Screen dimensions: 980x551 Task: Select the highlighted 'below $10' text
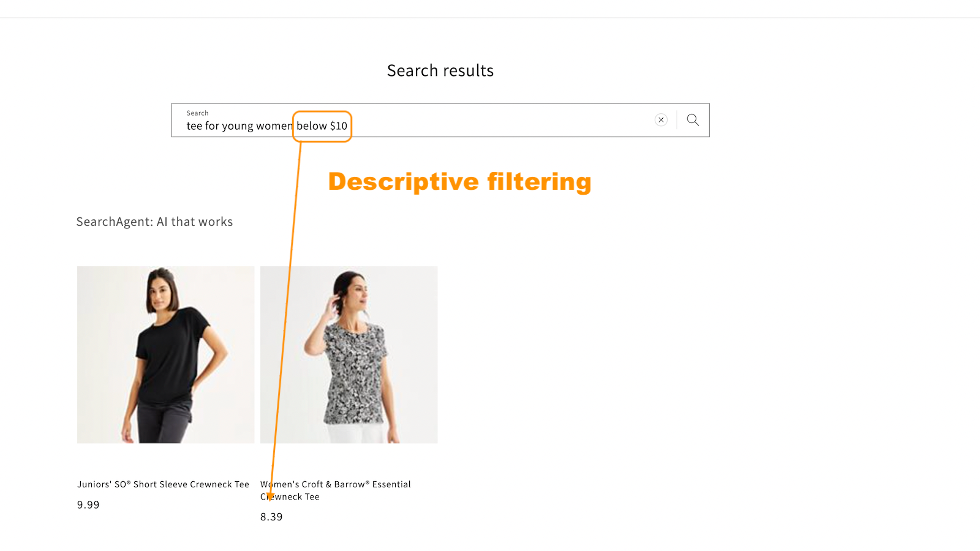(322, 126)
